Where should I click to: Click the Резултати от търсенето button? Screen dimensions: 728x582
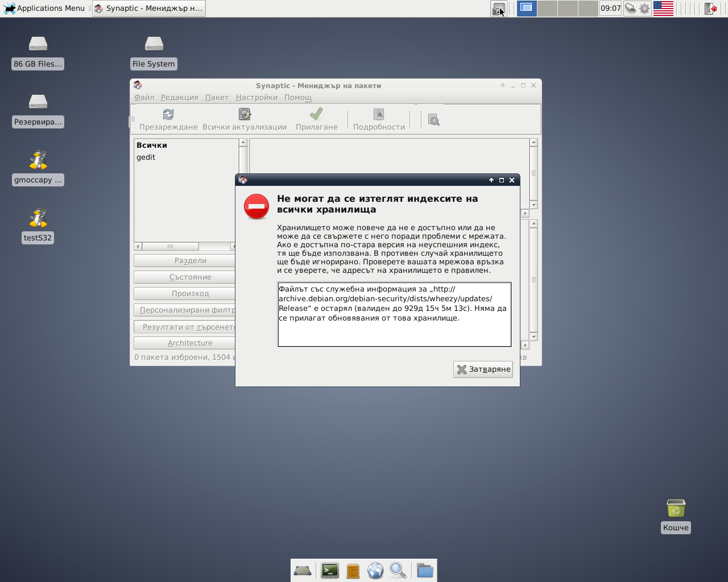point(184,327)
